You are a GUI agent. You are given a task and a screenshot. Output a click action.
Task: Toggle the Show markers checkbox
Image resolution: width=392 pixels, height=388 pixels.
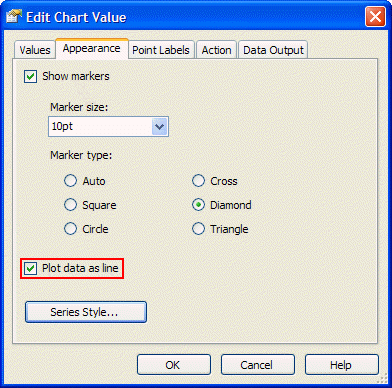coord(31,76)
